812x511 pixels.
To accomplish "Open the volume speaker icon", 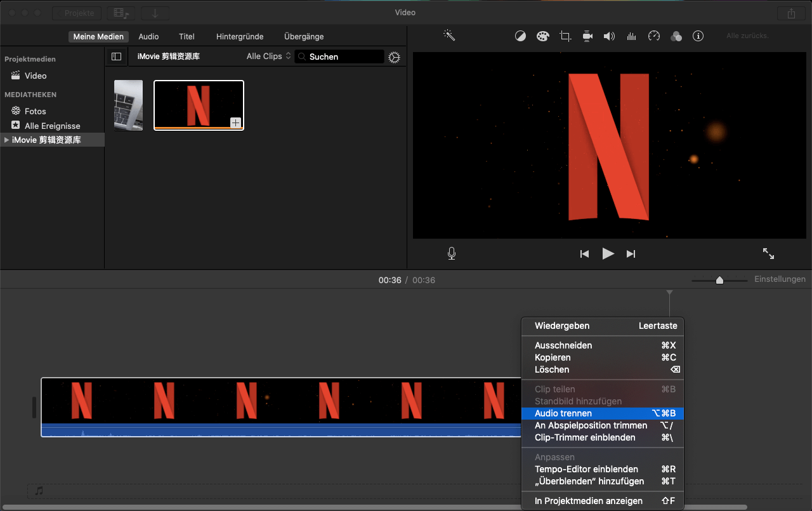I will [609, 36].
